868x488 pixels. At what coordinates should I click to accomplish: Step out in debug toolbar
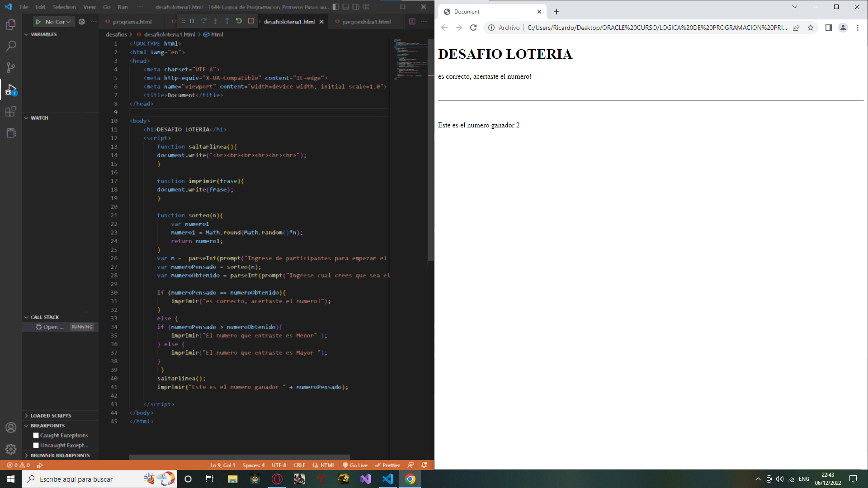[x=227, y=21]
